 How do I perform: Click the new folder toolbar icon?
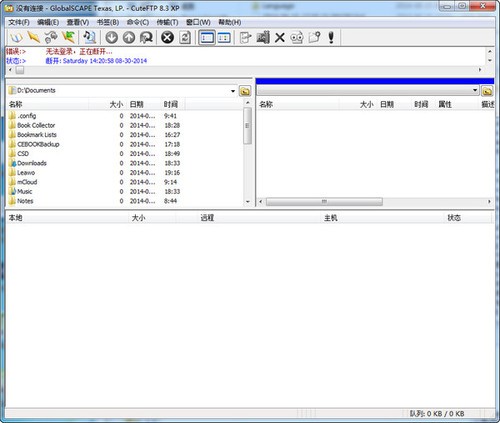(314, 37)
